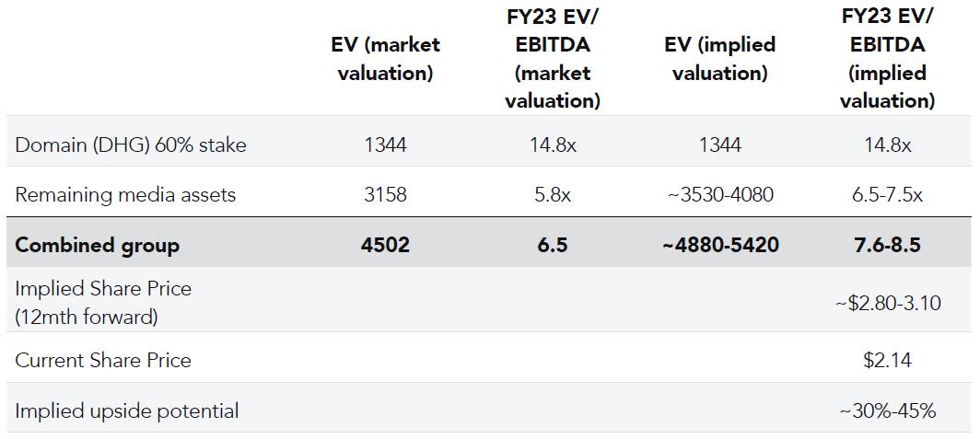This screenshot has width=980, height=439.
Task: Click the ~3530-4080 implied EV cell
Action: [x=720, y=194]
